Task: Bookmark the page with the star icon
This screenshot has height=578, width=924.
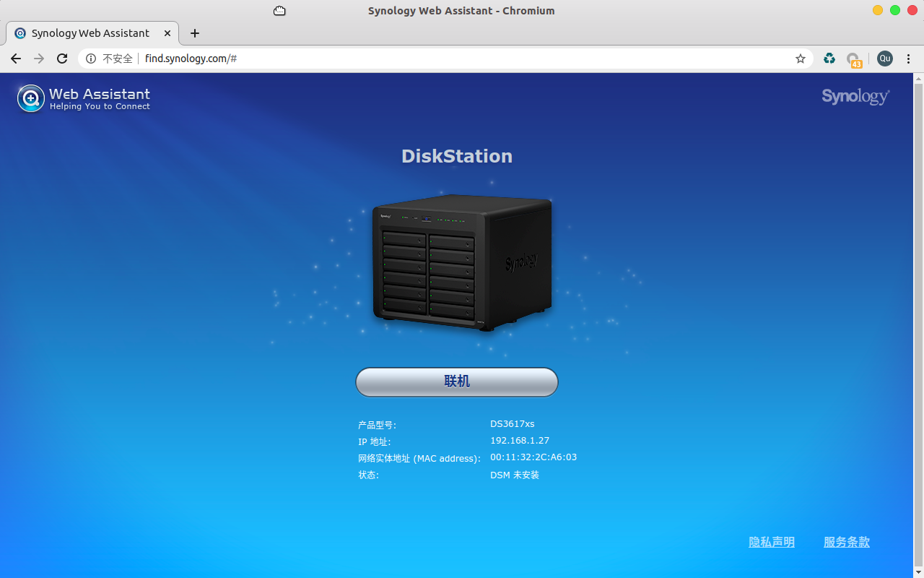Action: click(800, 59)
